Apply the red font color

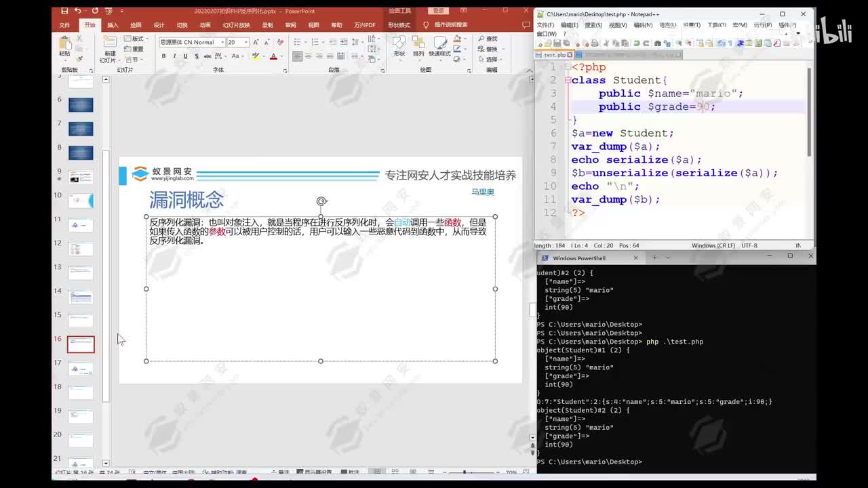[x=273, y=56]
